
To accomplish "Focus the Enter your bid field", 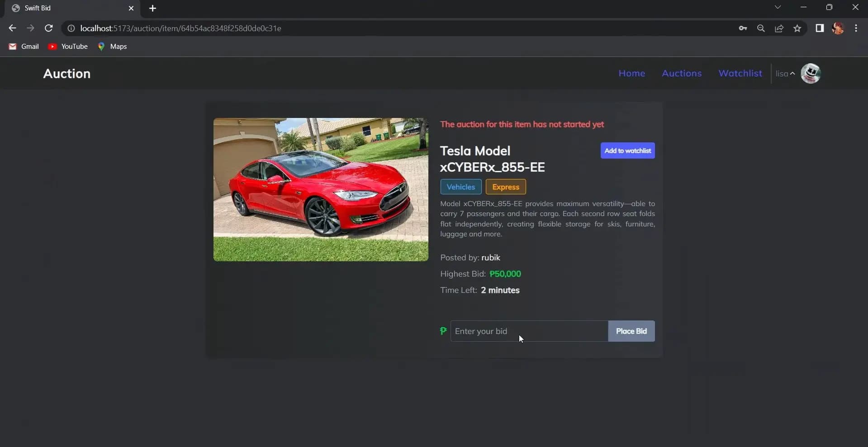I will tap(529, 331).
